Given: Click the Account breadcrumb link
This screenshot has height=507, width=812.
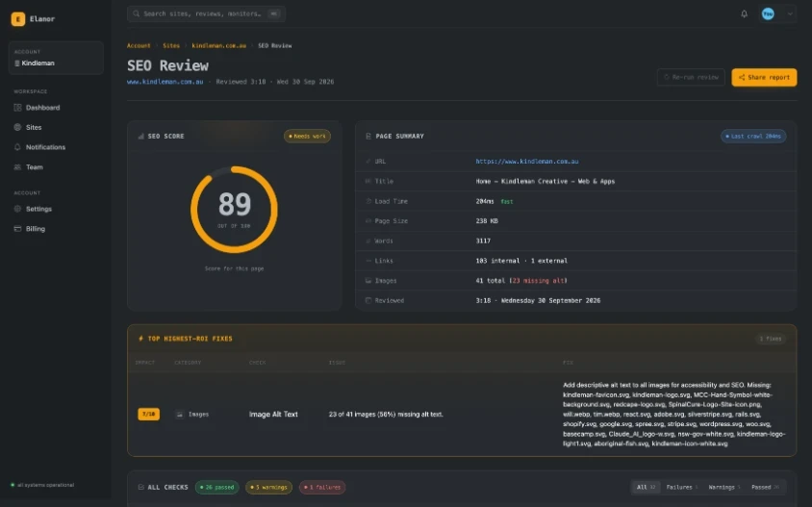Looking at the screenshot, I should (139, 45).
